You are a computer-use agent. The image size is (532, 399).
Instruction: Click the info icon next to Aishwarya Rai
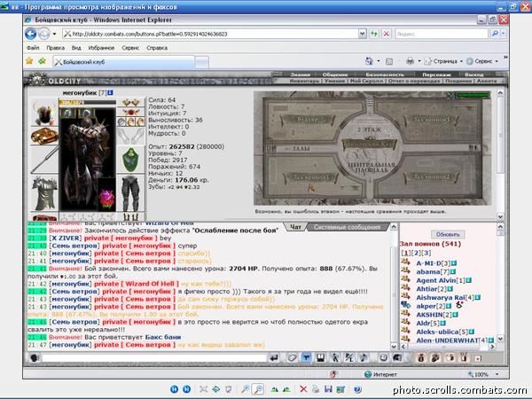click(x=477, y=297)
